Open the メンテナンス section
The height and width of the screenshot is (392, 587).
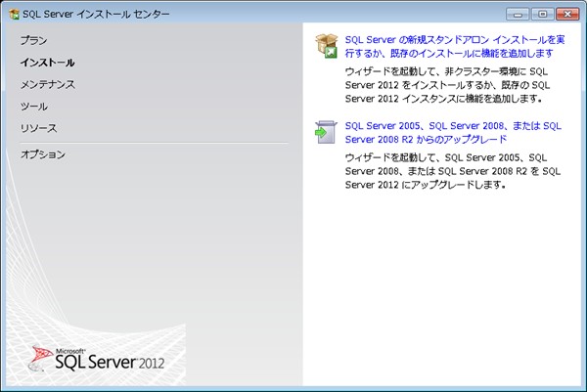coord(48,84)
